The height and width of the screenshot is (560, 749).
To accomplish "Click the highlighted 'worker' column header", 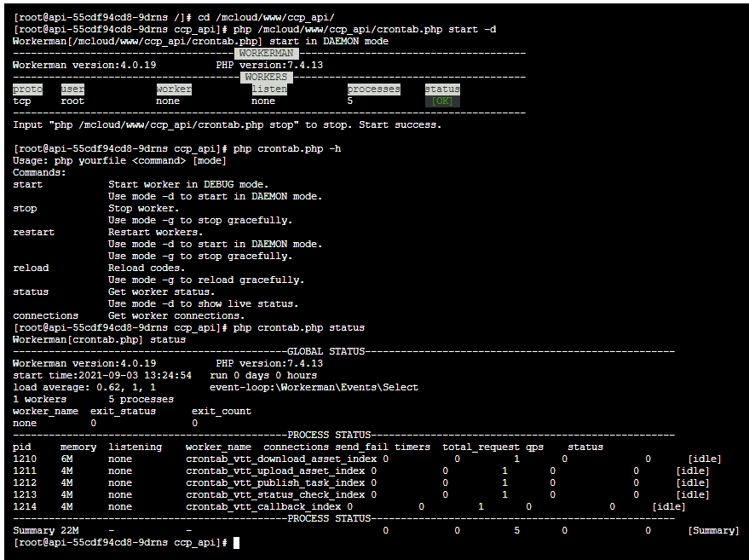I will (174, 89).
